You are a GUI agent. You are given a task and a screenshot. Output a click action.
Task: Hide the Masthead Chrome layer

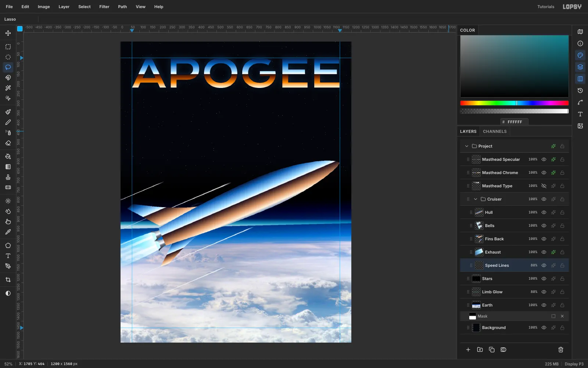[544, 173]
